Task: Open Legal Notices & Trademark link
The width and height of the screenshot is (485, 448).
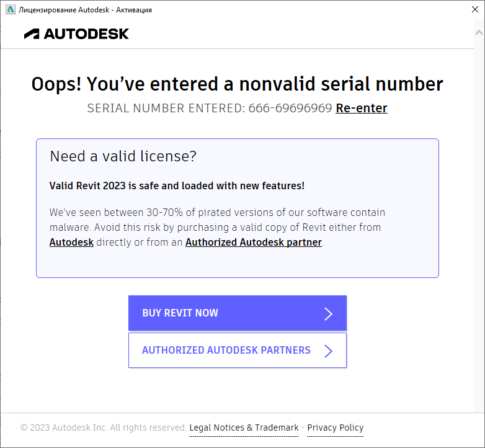Action: (x=244, y=428)
